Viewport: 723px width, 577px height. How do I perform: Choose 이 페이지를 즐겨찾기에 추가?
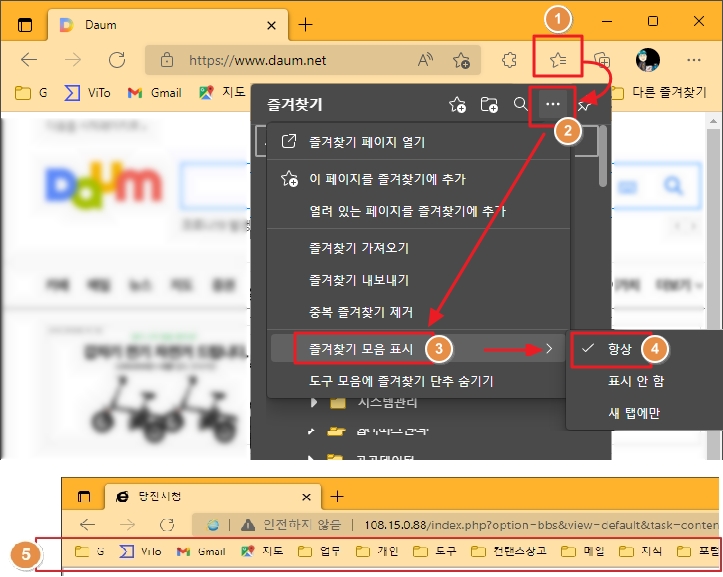coord(418,179)
